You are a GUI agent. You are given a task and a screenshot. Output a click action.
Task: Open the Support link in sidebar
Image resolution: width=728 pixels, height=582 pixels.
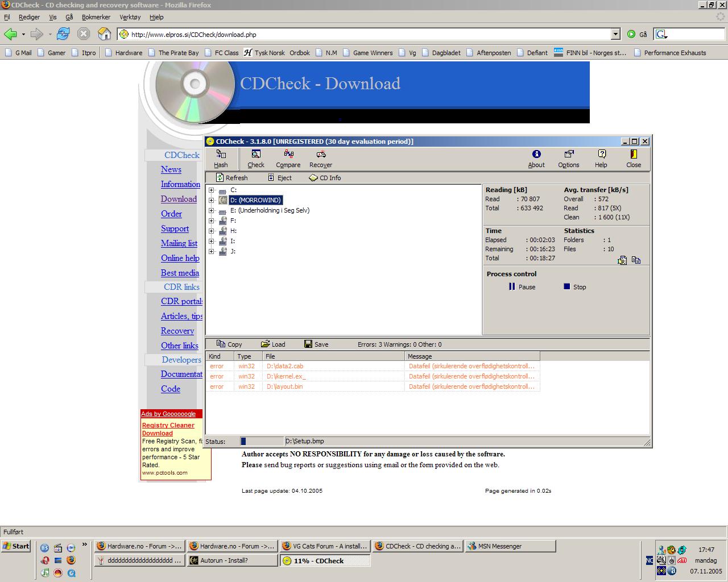point(175,228)
